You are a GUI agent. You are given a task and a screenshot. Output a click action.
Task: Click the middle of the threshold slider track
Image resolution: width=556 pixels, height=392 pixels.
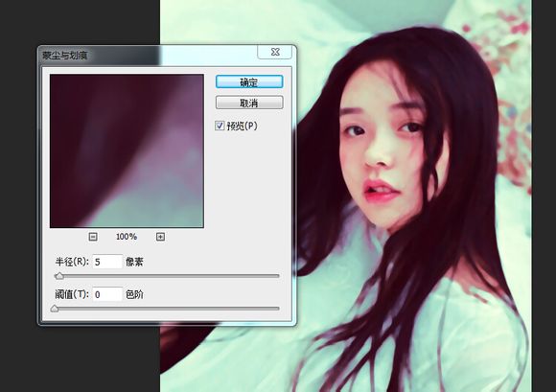(x=168, y=309)
